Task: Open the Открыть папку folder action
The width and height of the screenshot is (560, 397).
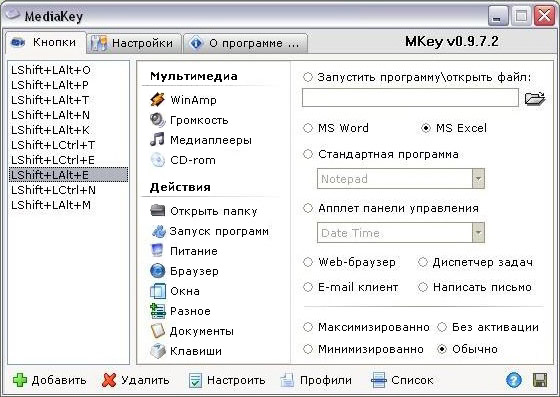Action: [x=204, y=211]
